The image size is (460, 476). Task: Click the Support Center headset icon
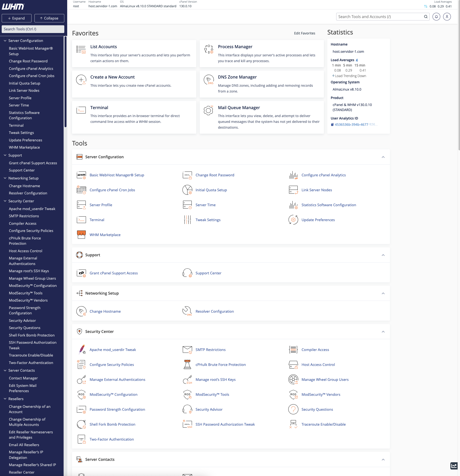tap(187, 273)
